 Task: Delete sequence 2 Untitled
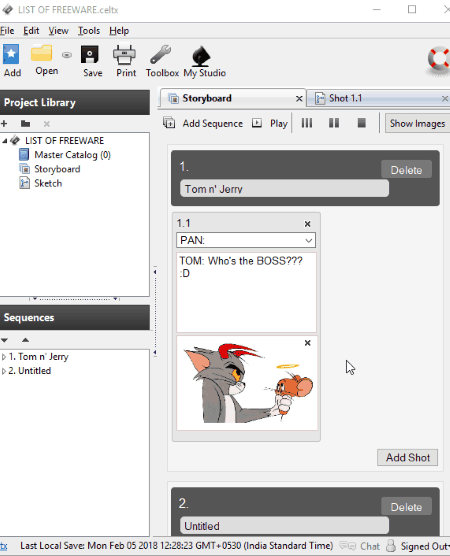click(406, 507)
